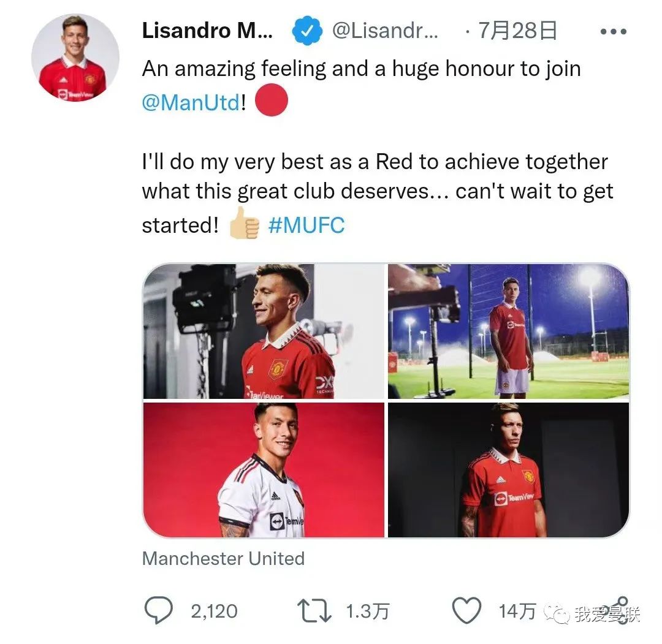Open the @ManUtd mention link

point(191,102)
